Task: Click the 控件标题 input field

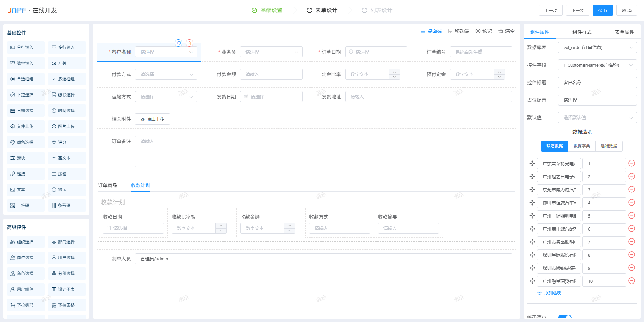Action: coord(598,82)
